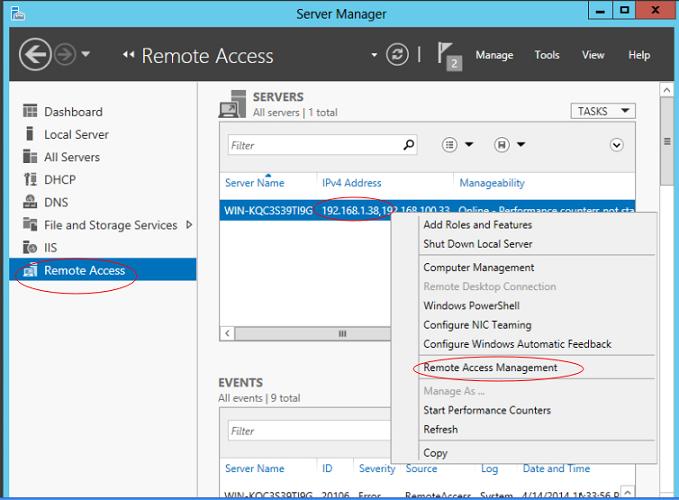Image resolution: width=679 pixels, height=500 pixels.
Task: Sort by Server Name column header
Action: pyautogui.click(x=255, y=183)
